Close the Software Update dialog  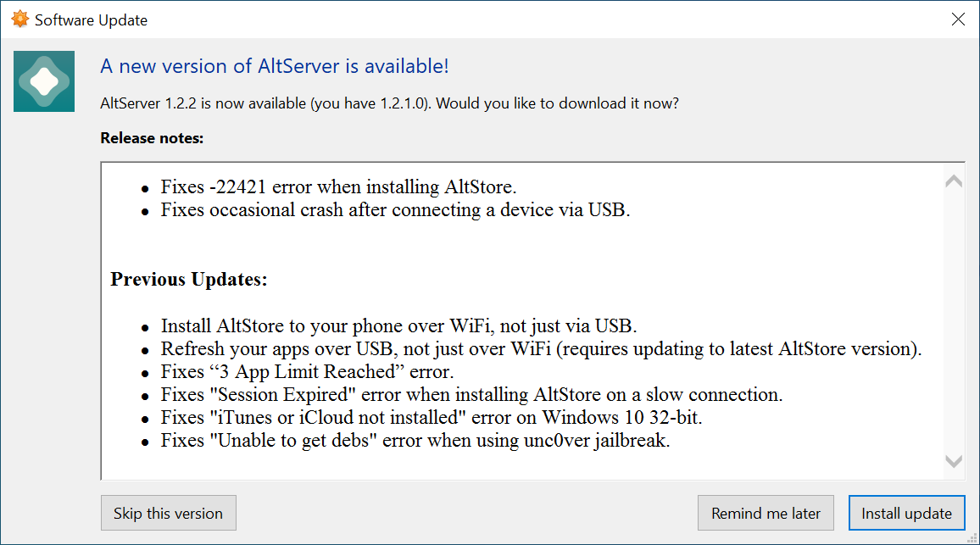point(957,19)
